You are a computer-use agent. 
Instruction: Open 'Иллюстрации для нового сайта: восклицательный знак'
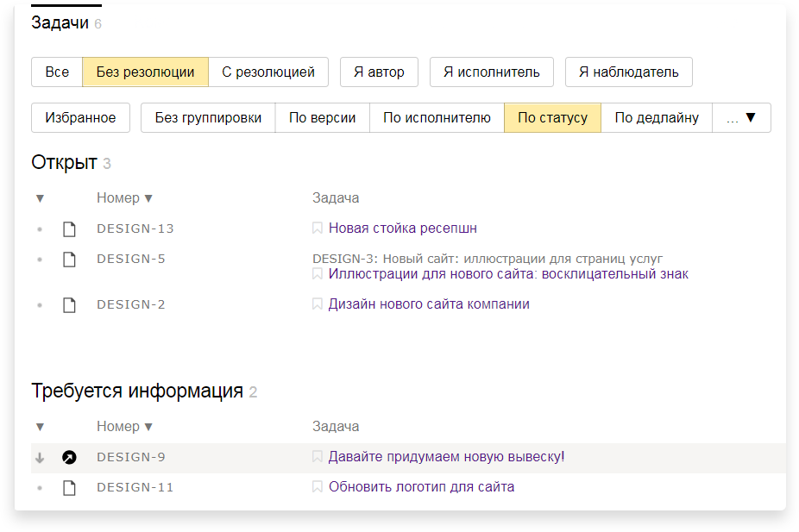(x=508, y=274)
